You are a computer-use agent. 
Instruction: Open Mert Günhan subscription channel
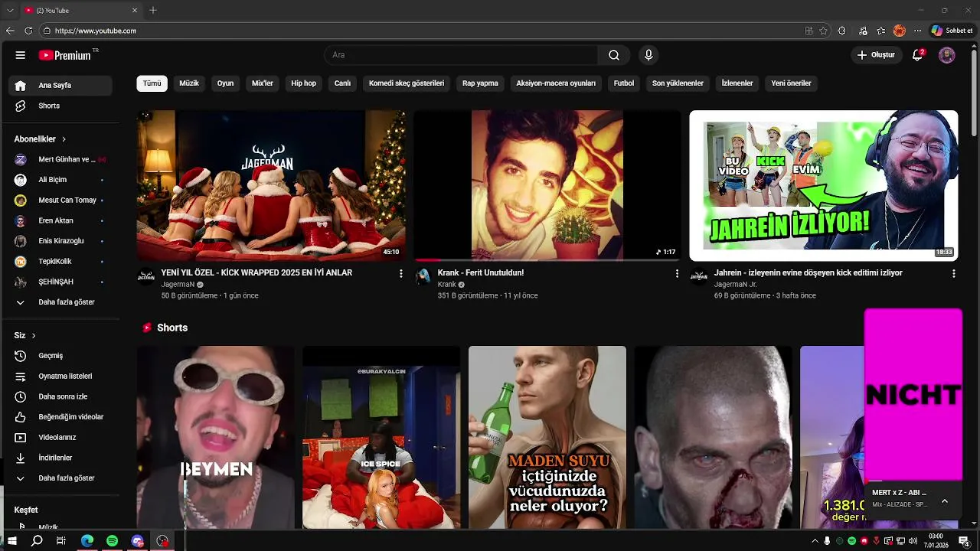pyautogui.click(x=60, y=159)
